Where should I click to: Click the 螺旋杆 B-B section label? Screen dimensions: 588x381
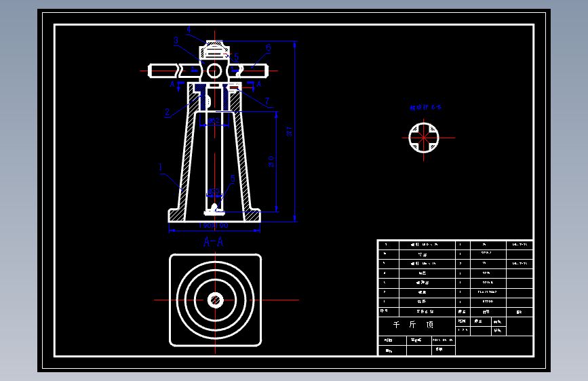point(425,107)
